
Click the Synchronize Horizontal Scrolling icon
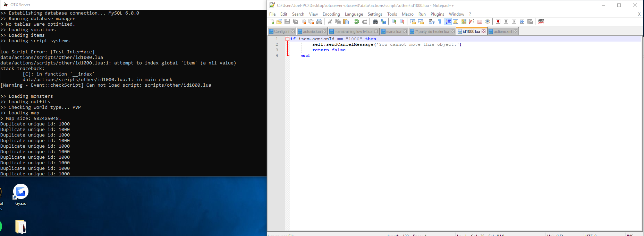click(x=421, y=21)
